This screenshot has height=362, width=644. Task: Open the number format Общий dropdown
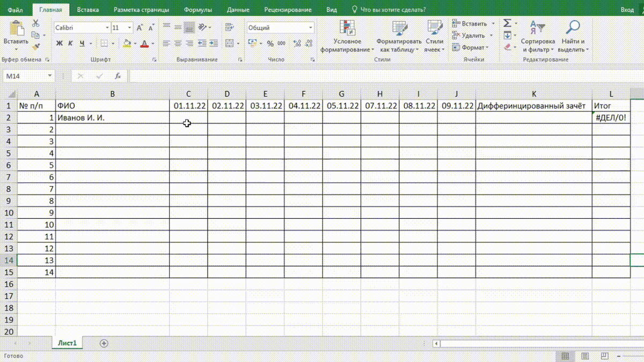click(311, 27)
